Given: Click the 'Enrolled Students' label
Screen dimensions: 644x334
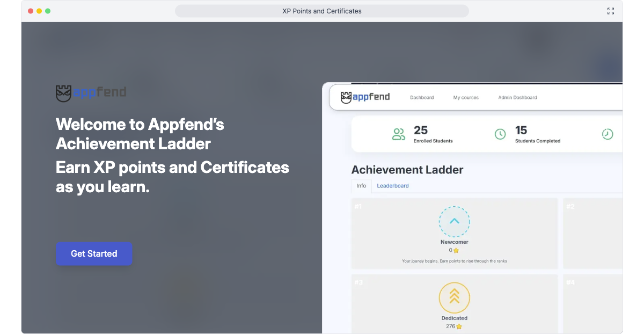Looking at the screenshot, I should (x=433, y=141).
